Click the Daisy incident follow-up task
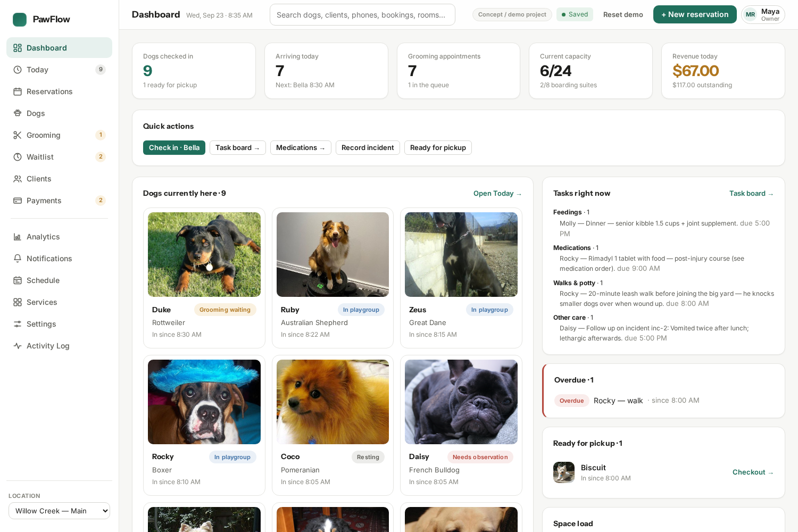This screenshot has width=798, height=532. 664,333
